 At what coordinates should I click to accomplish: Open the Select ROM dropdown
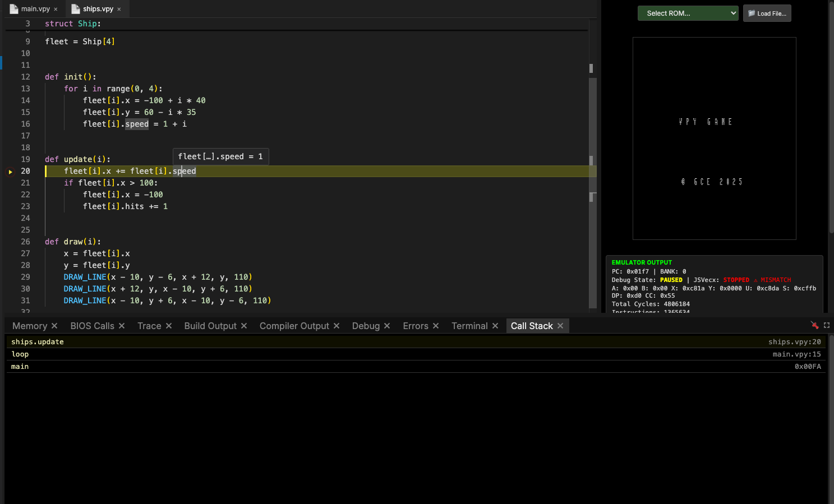tap(688, 13)
